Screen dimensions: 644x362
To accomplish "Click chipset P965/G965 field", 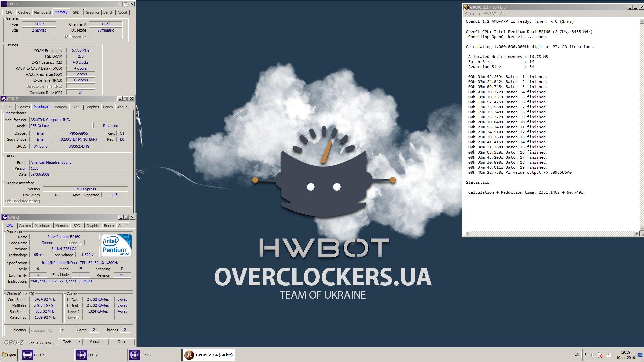I will click(x=79, y=133).
